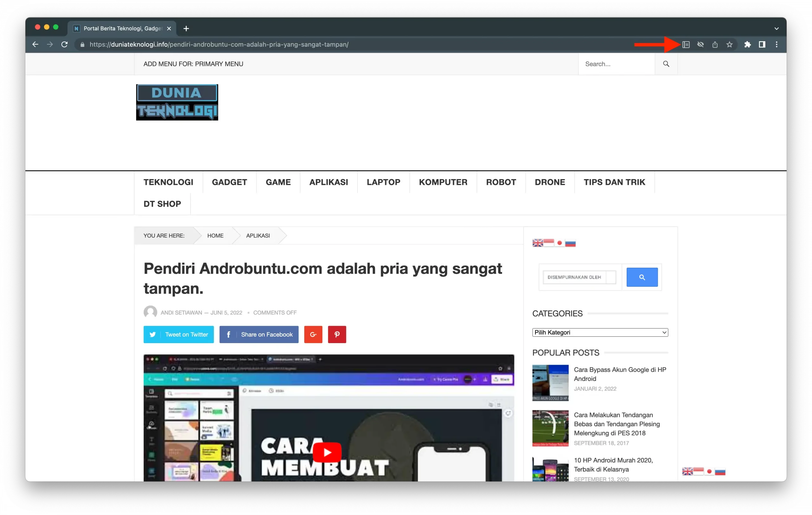
Task: Bookmark this page with the star icon
Action: click(730, 44)
